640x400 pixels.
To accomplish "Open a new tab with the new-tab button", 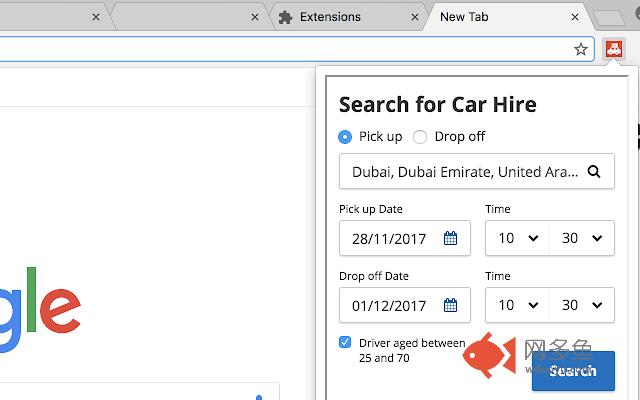I will coord(608,18).
